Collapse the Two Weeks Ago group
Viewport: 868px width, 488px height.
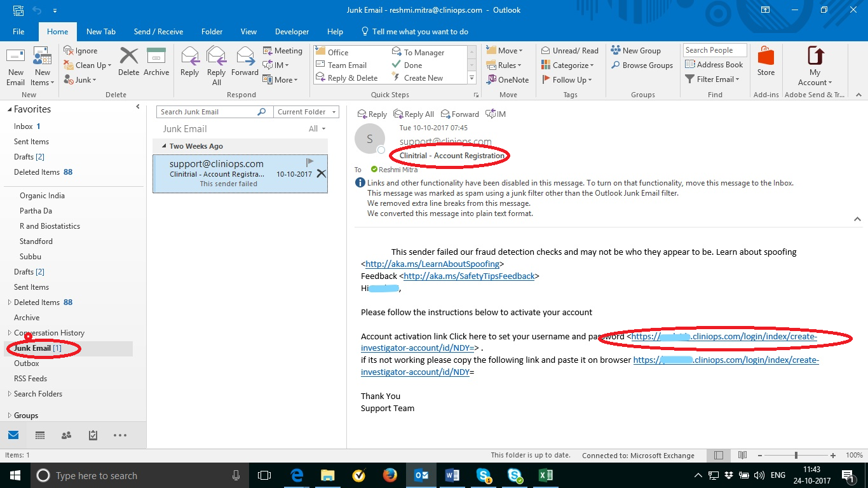164,146
